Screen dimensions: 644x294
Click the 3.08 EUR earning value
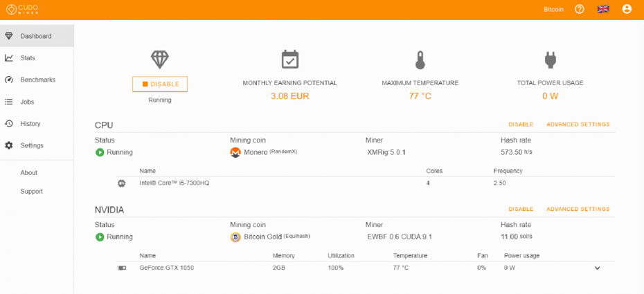tap(289, 96)
